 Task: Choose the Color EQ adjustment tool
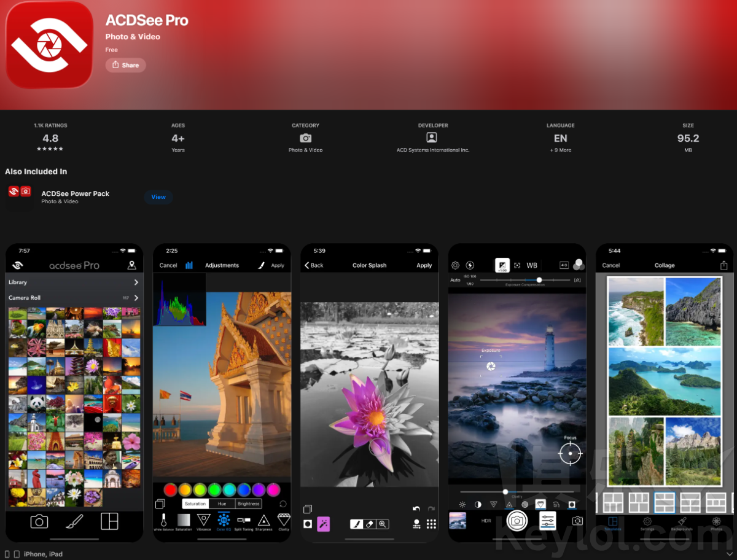click(x=224, y=521)
